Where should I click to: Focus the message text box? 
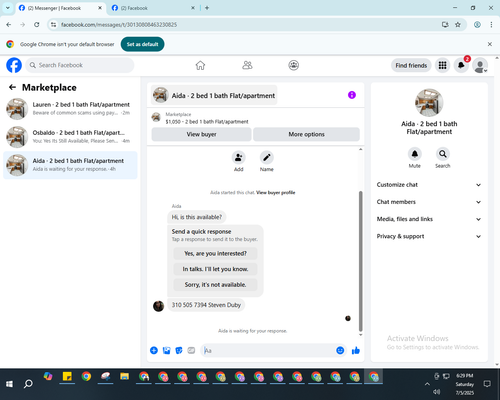click(x=268, y=350)
